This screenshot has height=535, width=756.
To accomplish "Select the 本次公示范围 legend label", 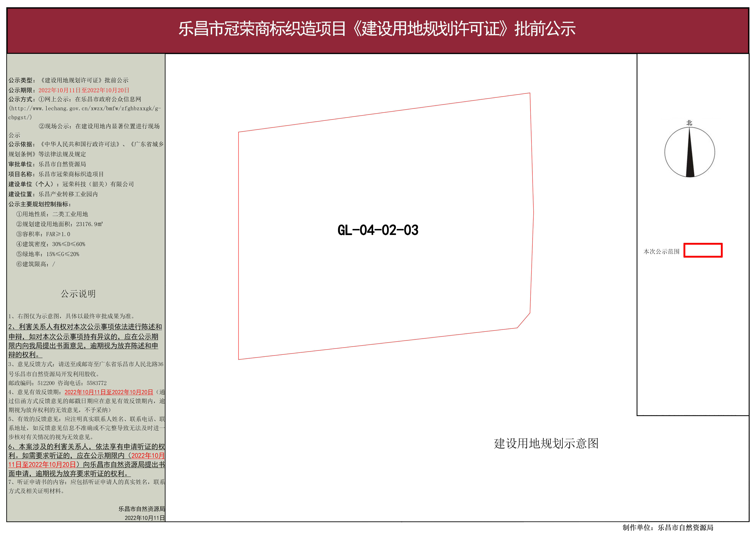I will point(661,252).
